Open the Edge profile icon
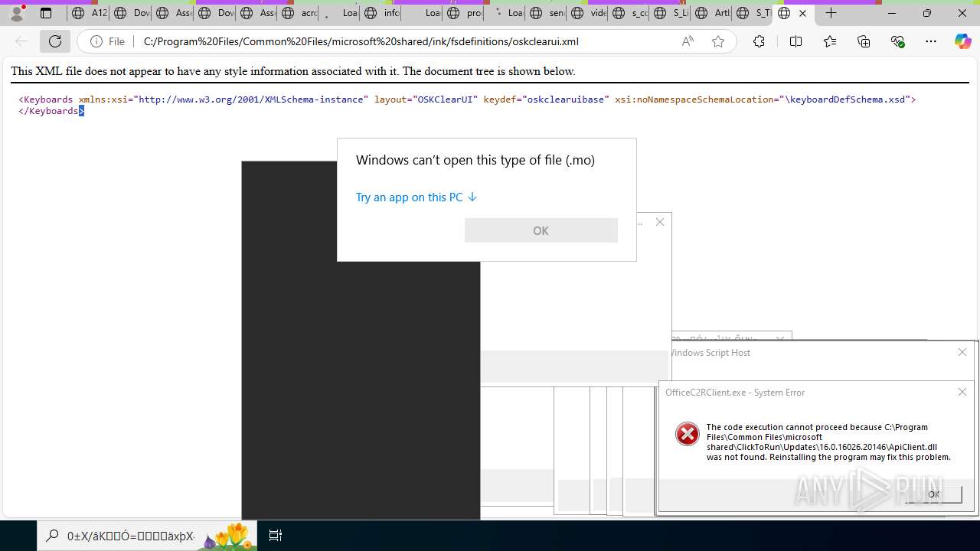Screen dimensions: 980x551 click(17, 13)
